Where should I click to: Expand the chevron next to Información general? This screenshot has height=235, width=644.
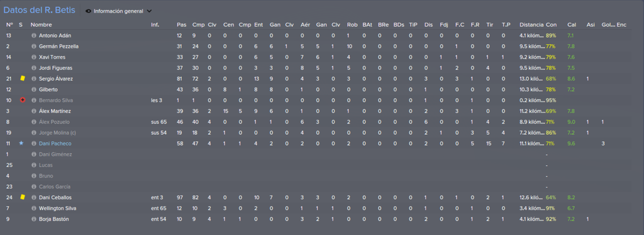point(148,11)
